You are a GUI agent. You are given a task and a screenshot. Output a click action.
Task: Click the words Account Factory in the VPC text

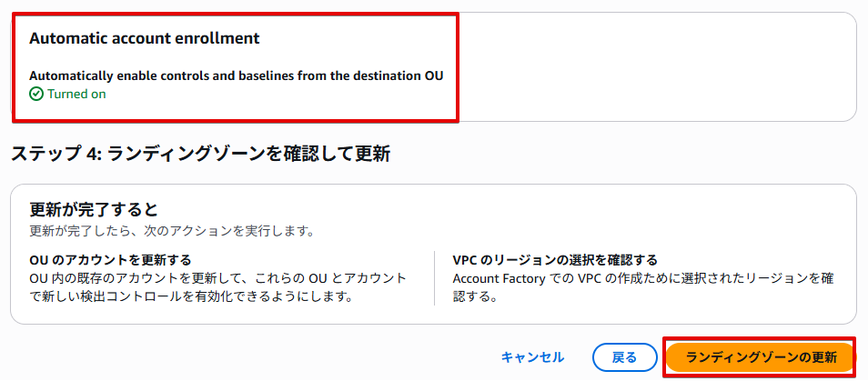click(497, 278)
